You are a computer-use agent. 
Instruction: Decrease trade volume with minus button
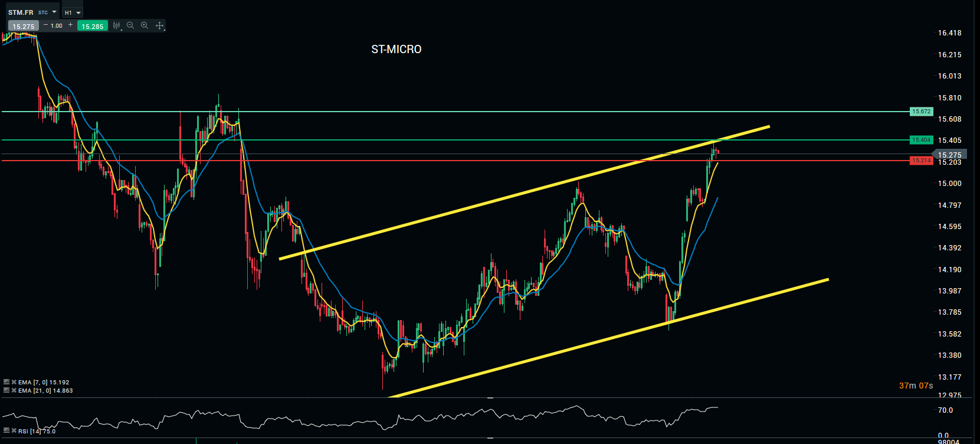tap(45, 25)
